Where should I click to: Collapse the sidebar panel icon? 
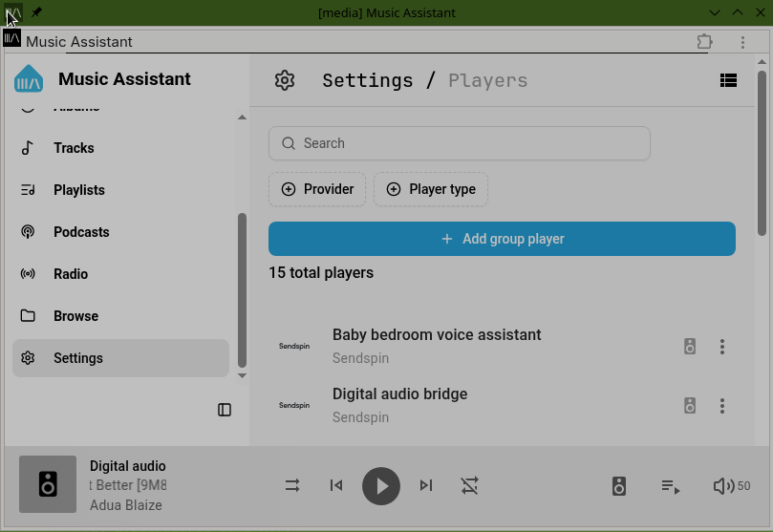[x=225, y=410]
